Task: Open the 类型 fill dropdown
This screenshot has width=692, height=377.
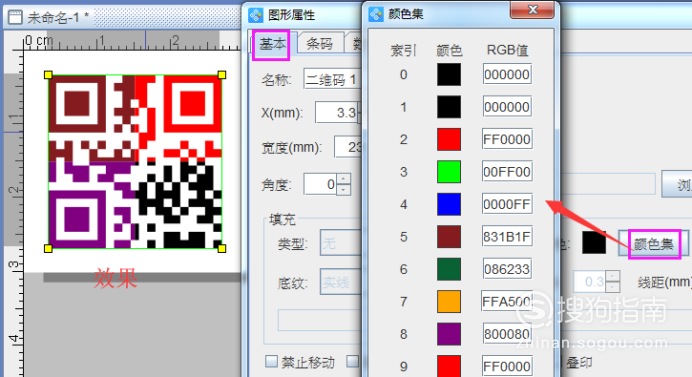Action: point(341,242)
